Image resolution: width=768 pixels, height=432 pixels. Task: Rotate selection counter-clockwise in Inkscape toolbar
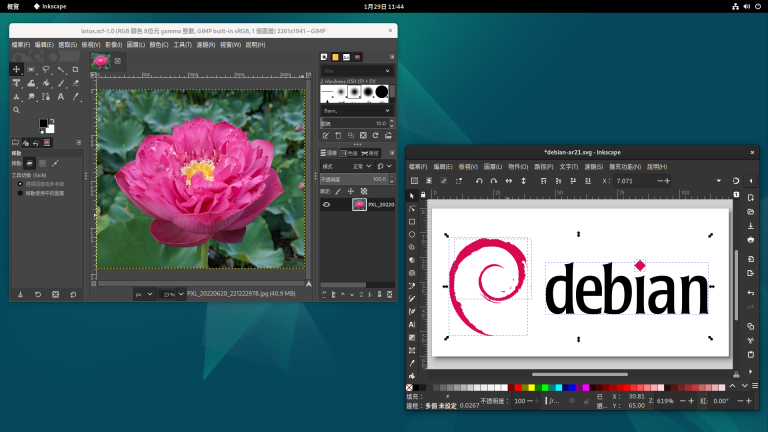pyautogui.click(x=479, y=181)
